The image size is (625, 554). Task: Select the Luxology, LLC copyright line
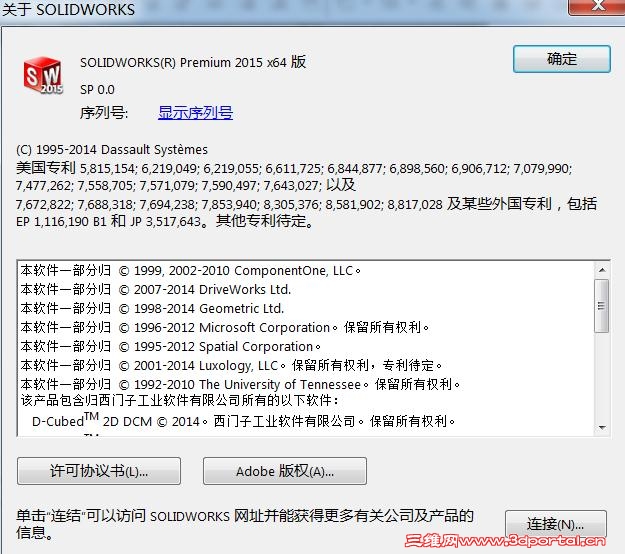231,365
